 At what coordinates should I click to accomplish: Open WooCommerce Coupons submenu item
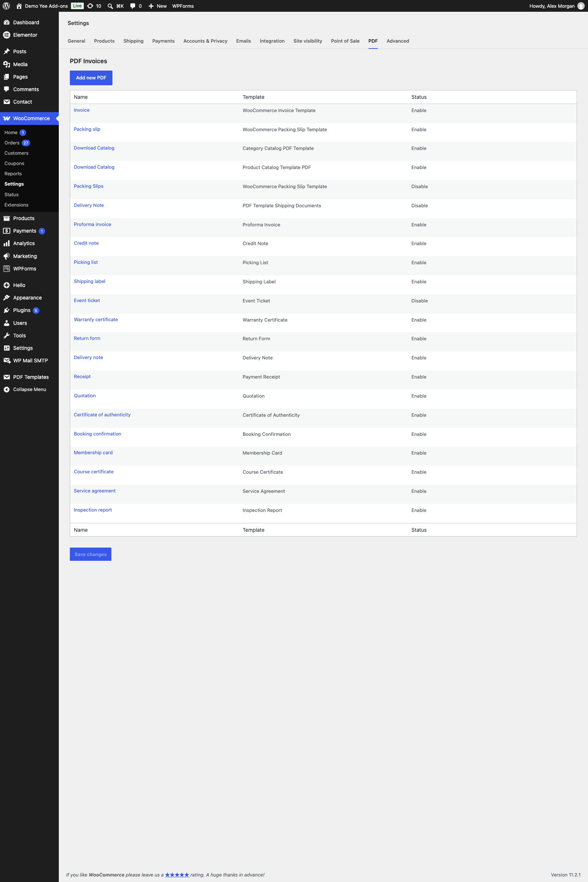pyautogui.click(x=14, y=164)
